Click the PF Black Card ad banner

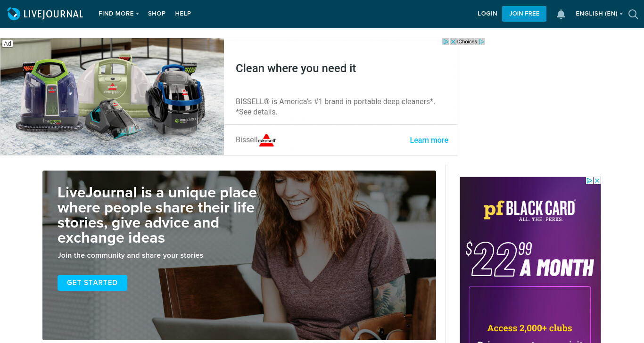pyautogui.click(x=530, y=260)
